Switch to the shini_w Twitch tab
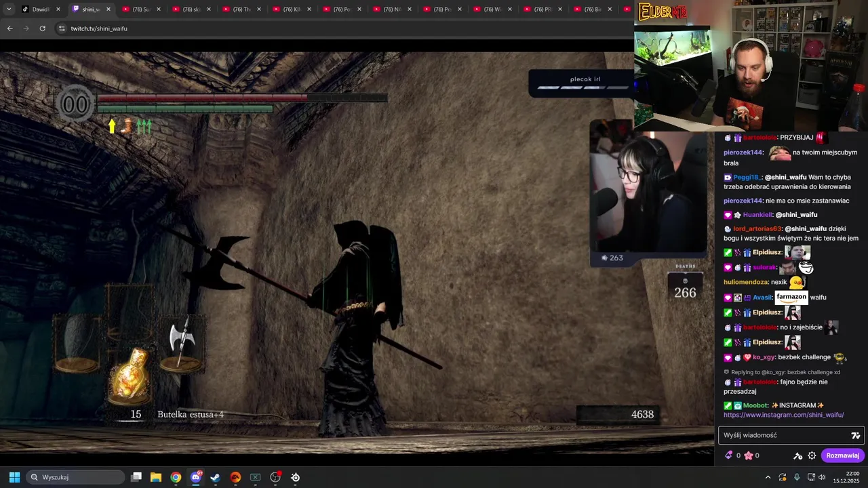Screen dimensions: 868x488 pos(91,9)
